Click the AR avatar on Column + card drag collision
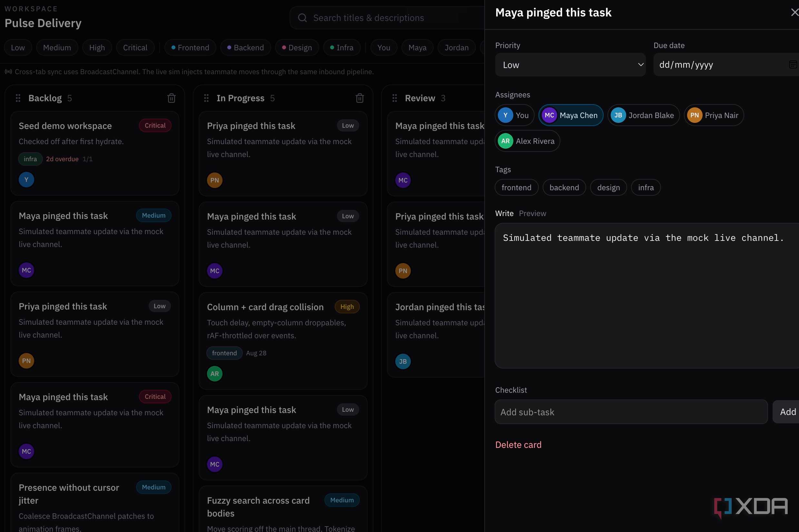This screenshot has width=799, height=532. (214, 374)
